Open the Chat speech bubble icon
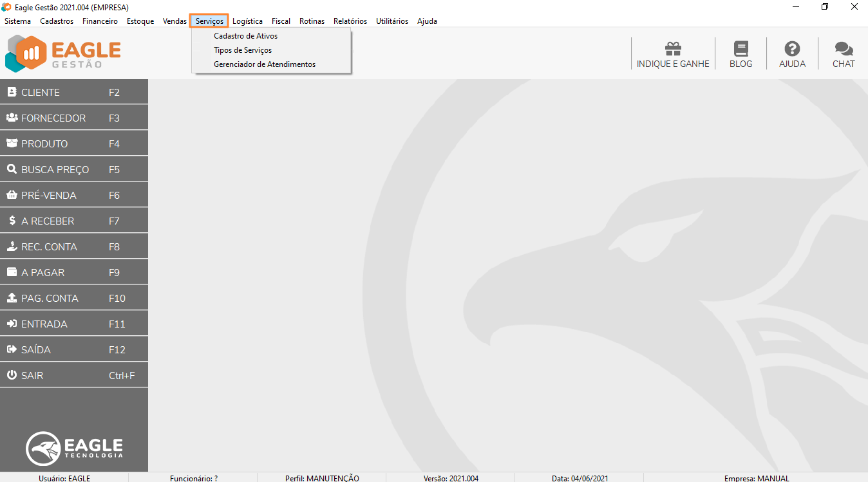868x482 pixels. coord(843,49)
